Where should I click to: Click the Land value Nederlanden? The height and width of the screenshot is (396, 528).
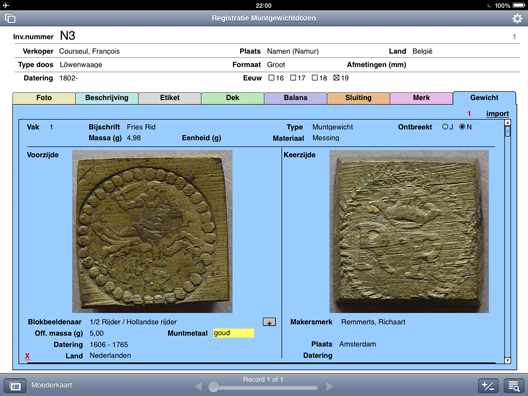click(x=110, y=356)
